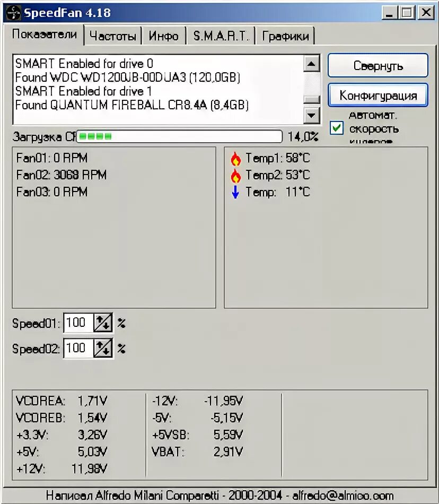Viewport: 439px width, 504px height.
Task: Click the SpeedFan fan icon in title bar
Action: 13,13
